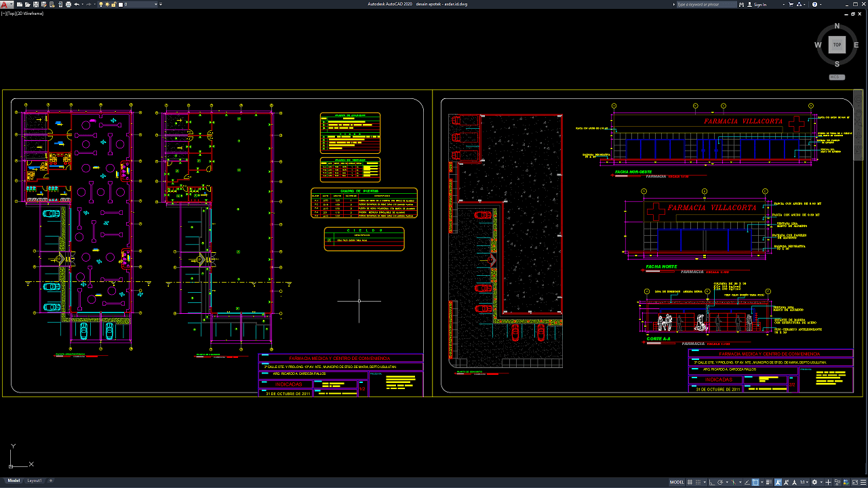
Task: Open Customization menu in status bar
Action: [862, 482]
